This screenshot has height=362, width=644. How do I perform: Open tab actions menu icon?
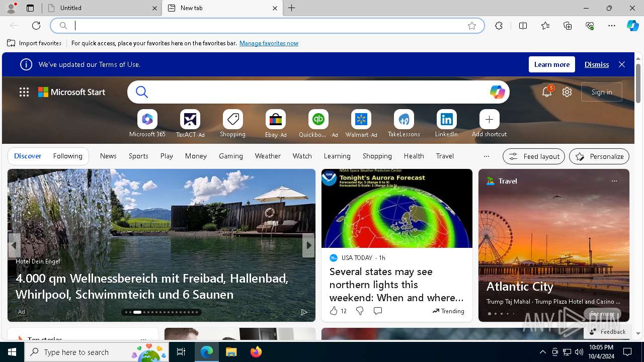tap(30, 8)
